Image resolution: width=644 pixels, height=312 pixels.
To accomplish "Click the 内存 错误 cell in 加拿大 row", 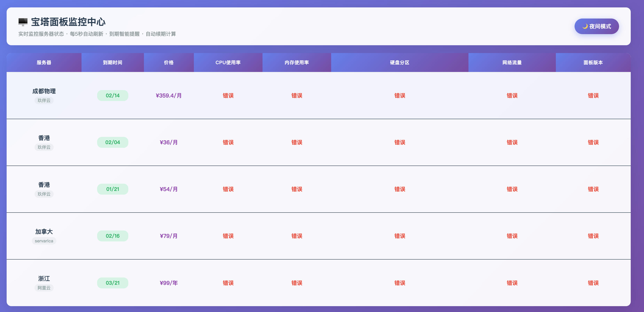I will [297, 236].
